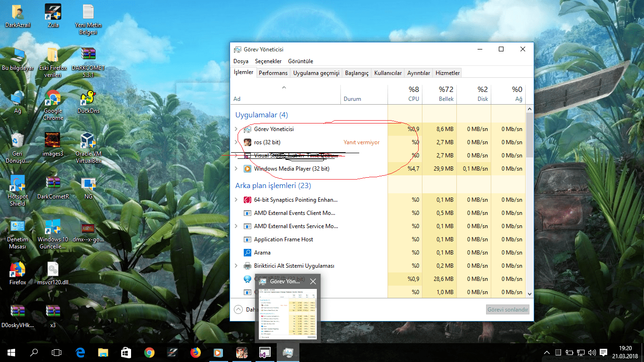The width and height of the screenshot is (644, 362).
Task: Launch Oracle VM VirtualBox shortcut
Action: [x=88, y=148]
